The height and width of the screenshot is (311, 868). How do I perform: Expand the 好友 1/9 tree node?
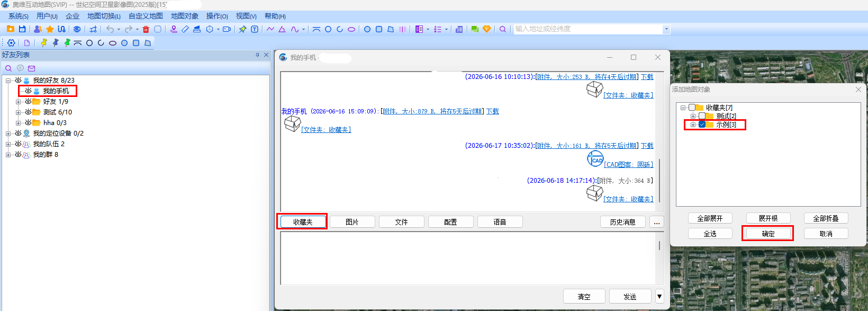18,102
